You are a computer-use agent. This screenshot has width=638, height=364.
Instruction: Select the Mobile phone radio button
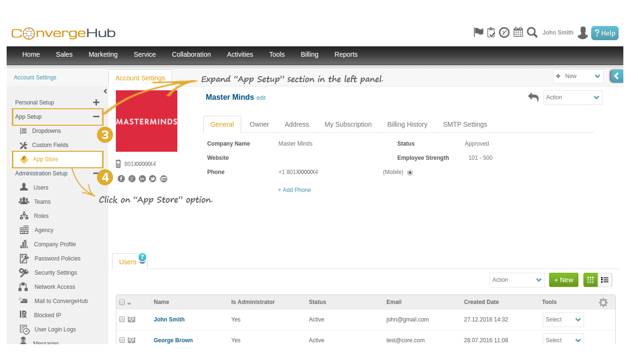[410, 173]
